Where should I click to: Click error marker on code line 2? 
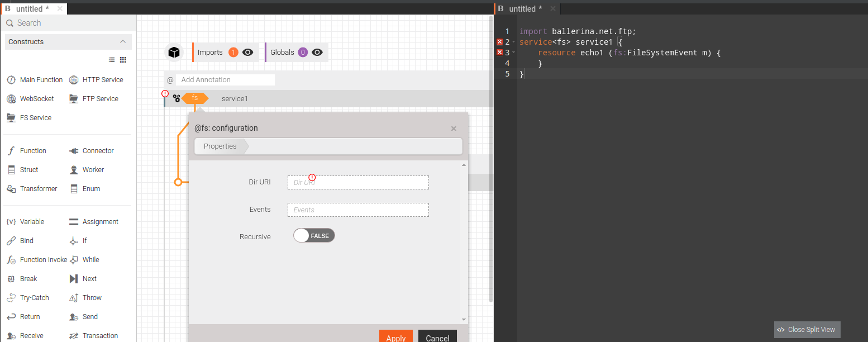499,42
